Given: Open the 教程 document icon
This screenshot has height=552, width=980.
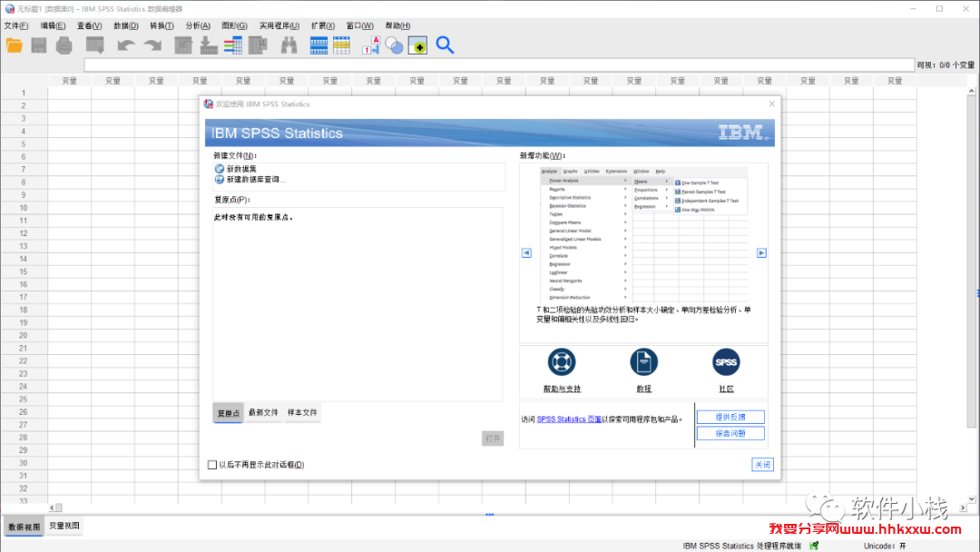Looking at the screenshot, I should pyautogui.click(x=643, y=362).
